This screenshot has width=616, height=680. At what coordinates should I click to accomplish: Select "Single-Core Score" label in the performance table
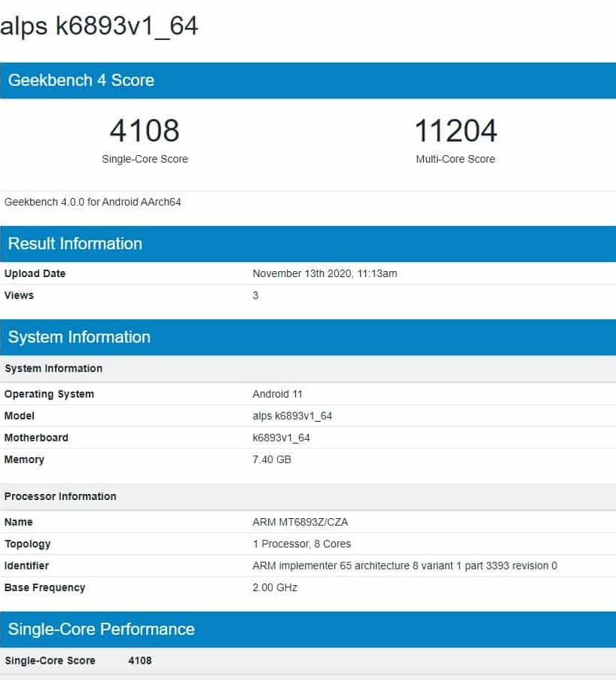[50, 660]
